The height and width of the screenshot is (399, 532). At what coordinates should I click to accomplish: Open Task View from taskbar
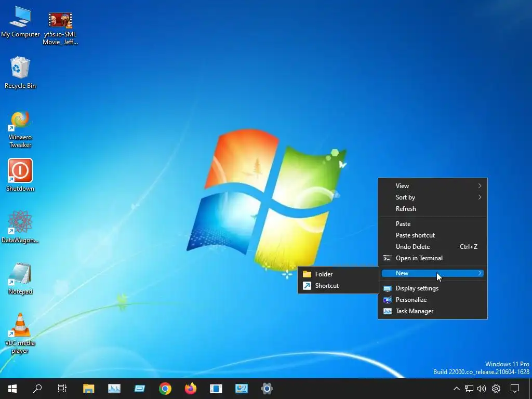pyautogui.click(x=62, y=389)
